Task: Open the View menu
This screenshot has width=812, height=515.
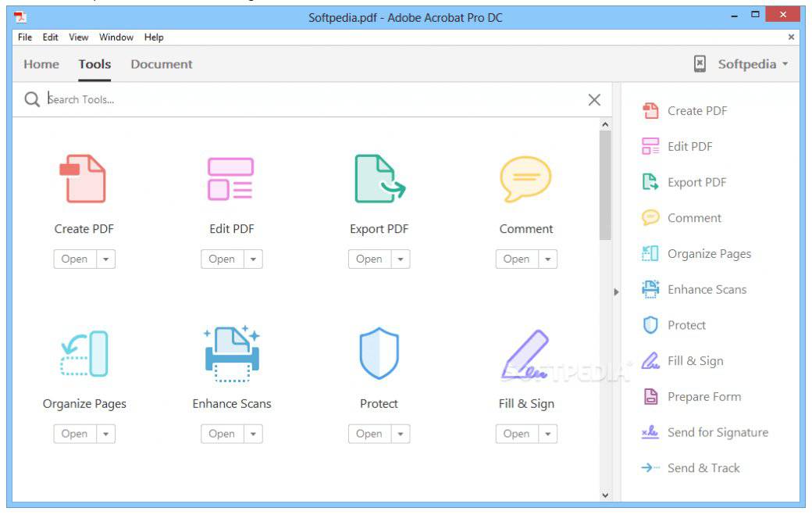Action: tap(77, 37)
